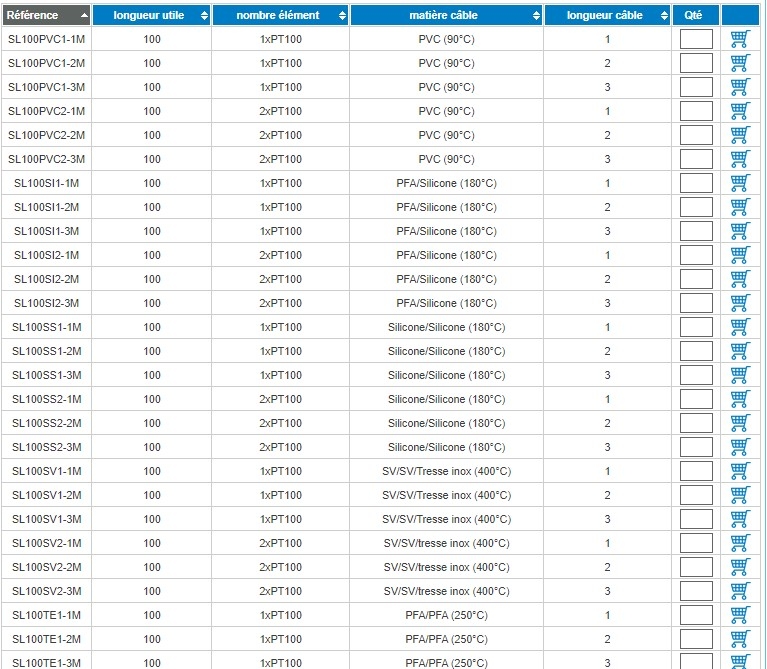Click the cart icon beside SL100SI2-3M
767x669 pixels.
coord(740,303)
